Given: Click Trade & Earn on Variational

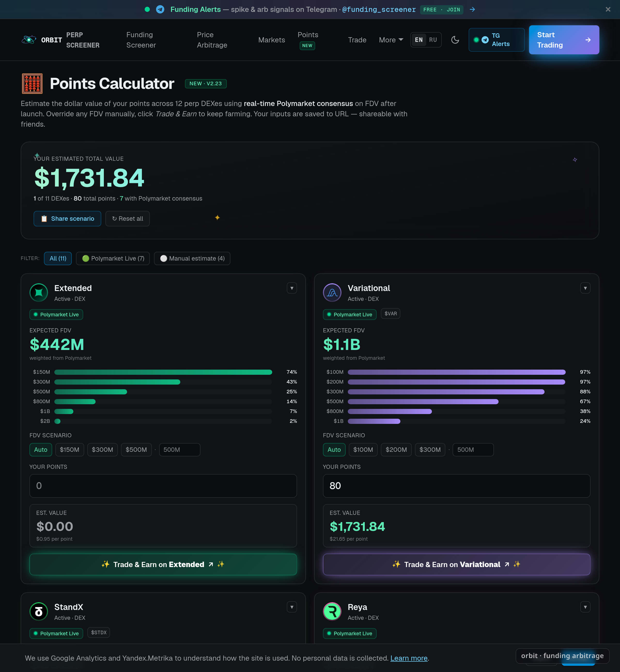Looking at the screenshot, I should point(456,564).
